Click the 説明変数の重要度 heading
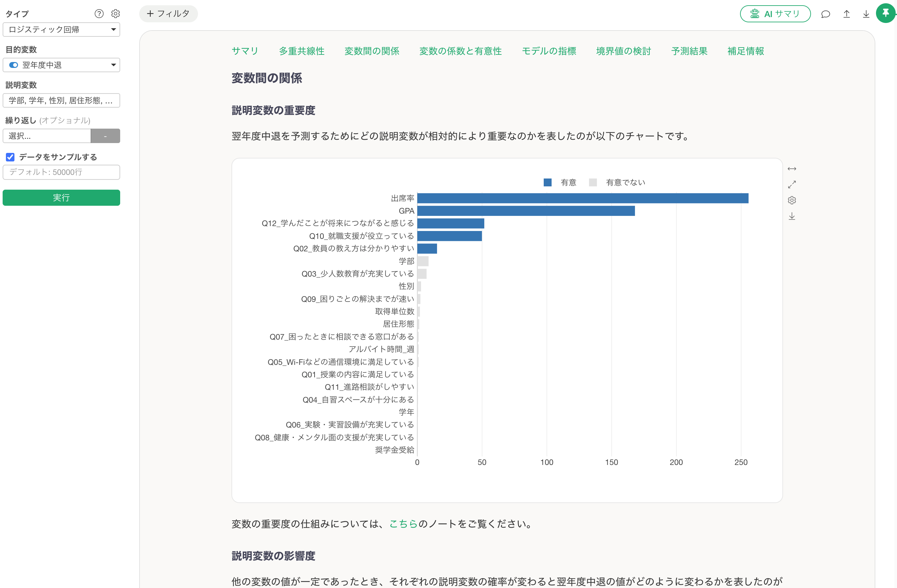 coord(273,110)
